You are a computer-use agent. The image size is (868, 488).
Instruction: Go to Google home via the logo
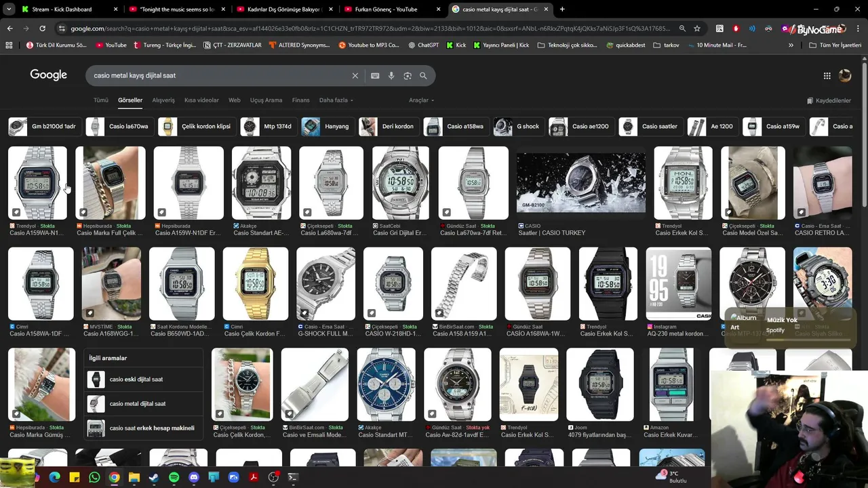click(x=48, y=75)
